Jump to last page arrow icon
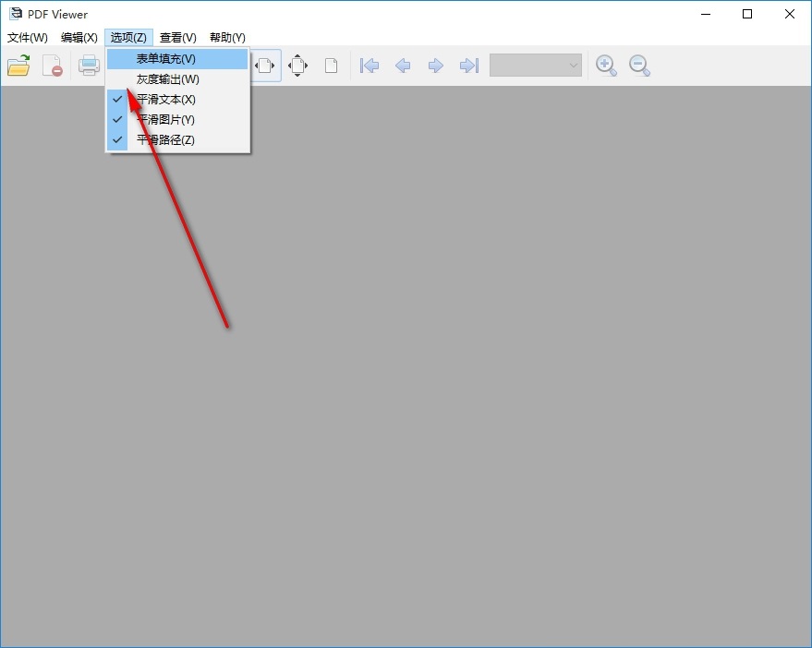Screen dimensions: 812x648 [469, 66]
